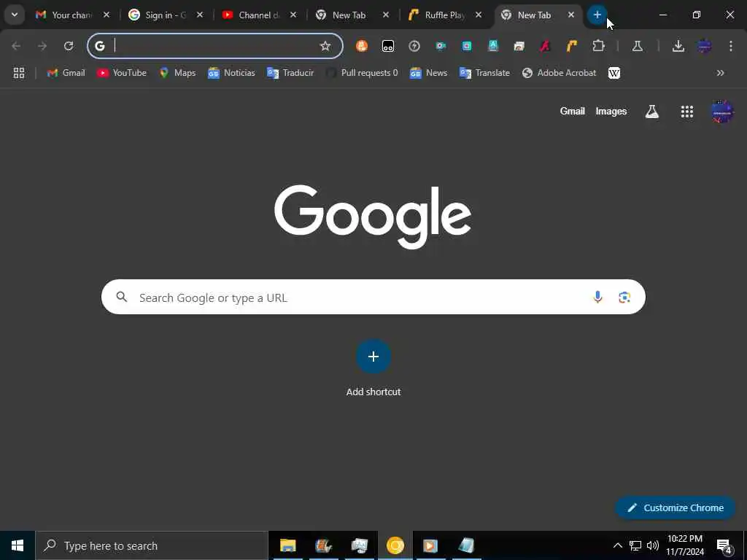The image size is (747, 560).
Task: Click the photo gallery extension icon
Action: (519, 46)
